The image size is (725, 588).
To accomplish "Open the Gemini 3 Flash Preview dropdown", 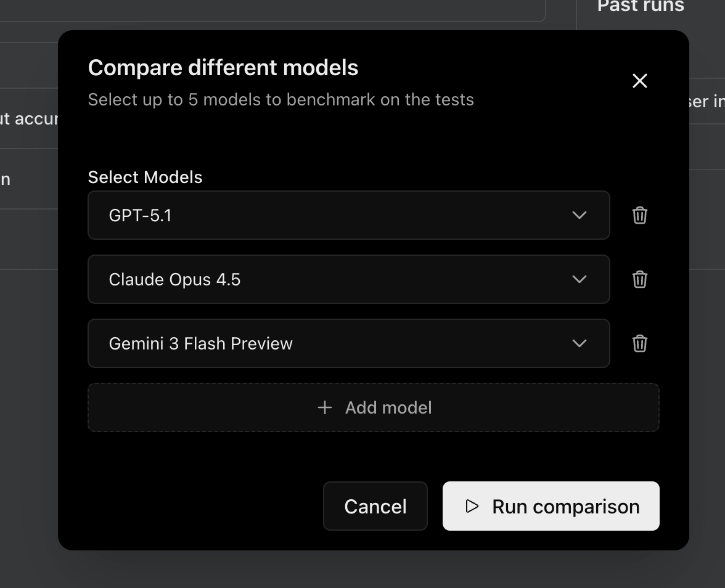I will 578,343.
